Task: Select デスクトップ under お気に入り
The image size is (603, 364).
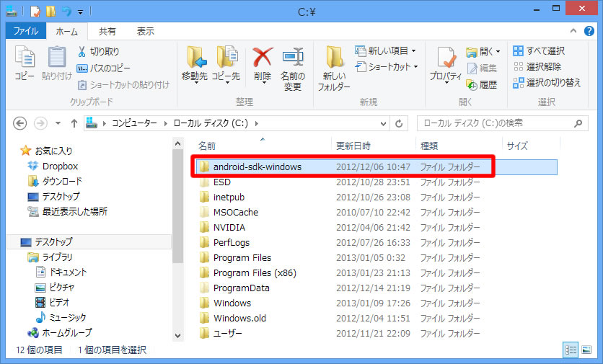Action: point(54,196)
